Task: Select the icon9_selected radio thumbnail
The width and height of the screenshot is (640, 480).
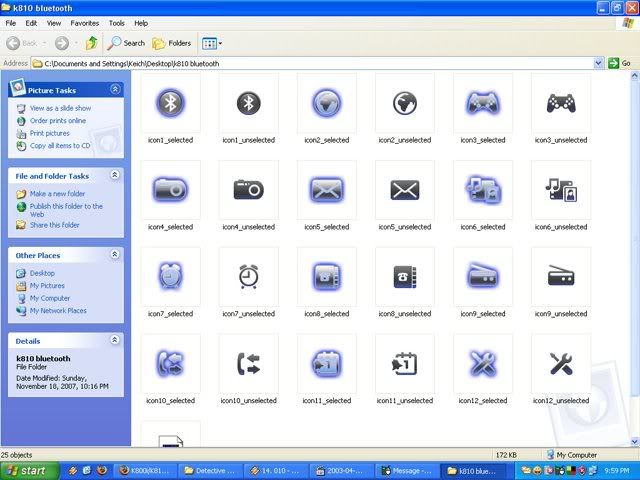Action: (483, 277)
